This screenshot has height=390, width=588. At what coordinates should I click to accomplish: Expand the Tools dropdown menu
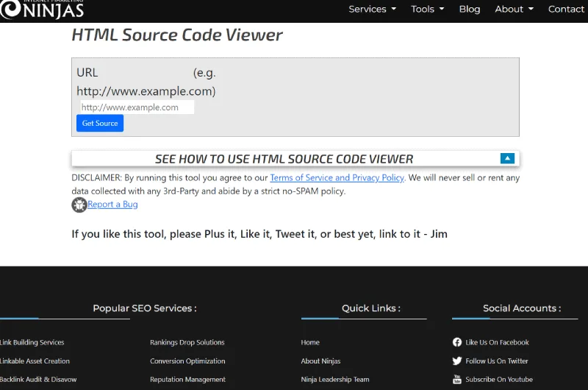(427, 9)
